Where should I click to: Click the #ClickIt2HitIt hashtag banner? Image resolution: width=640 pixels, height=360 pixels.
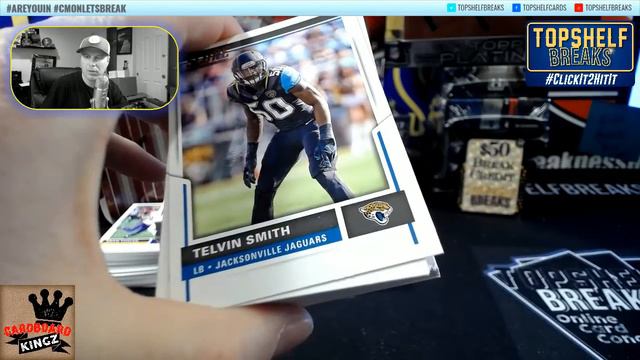point(580,79)
